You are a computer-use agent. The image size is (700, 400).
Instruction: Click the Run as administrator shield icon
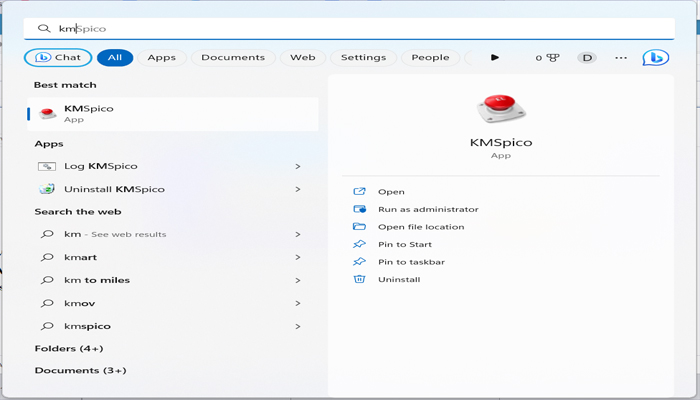pos(360,209)
